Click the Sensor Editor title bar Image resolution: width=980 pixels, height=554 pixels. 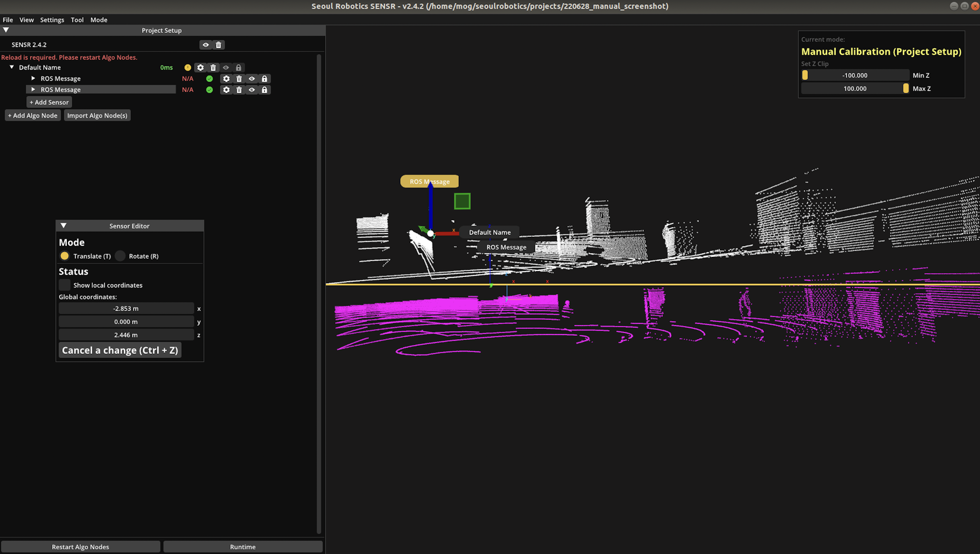click(130, 226)
